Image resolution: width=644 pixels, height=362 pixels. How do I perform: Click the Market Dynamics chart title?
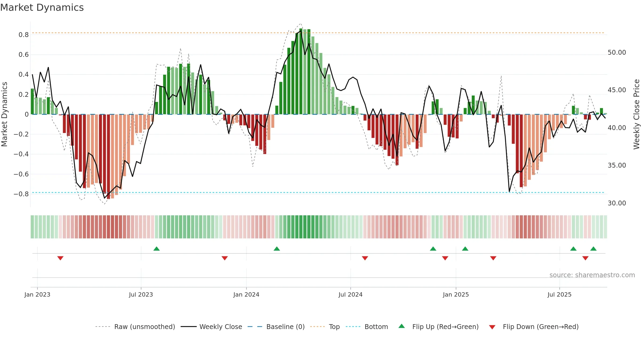pos(42,8)
